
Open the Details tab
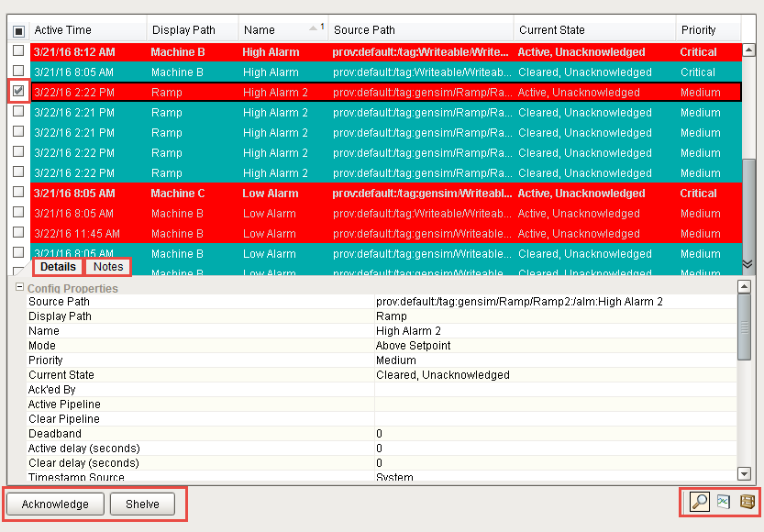pyautogui.click(x=59, y=267)
